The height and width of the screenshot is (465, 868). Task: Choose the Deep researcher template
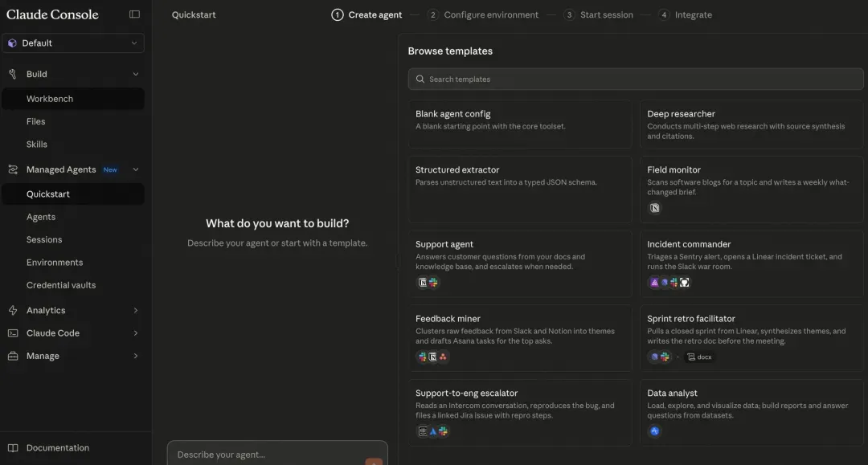(751, 124)
